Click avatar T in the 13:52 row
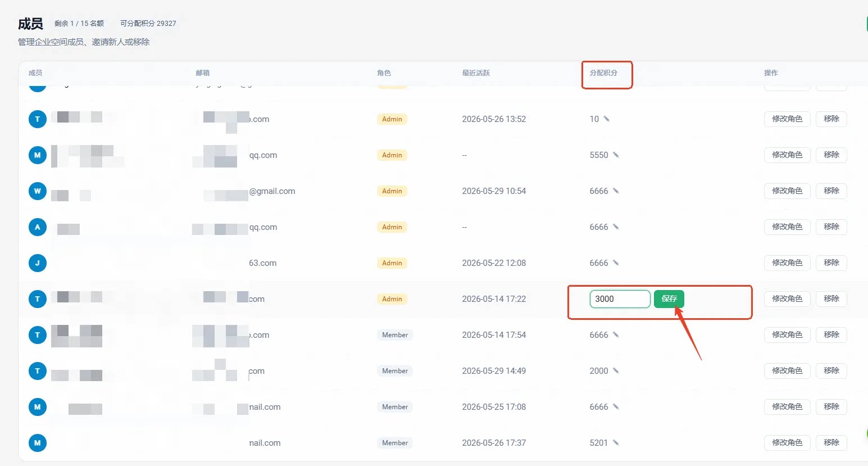The image size is (868, 466). pos(38,119)
